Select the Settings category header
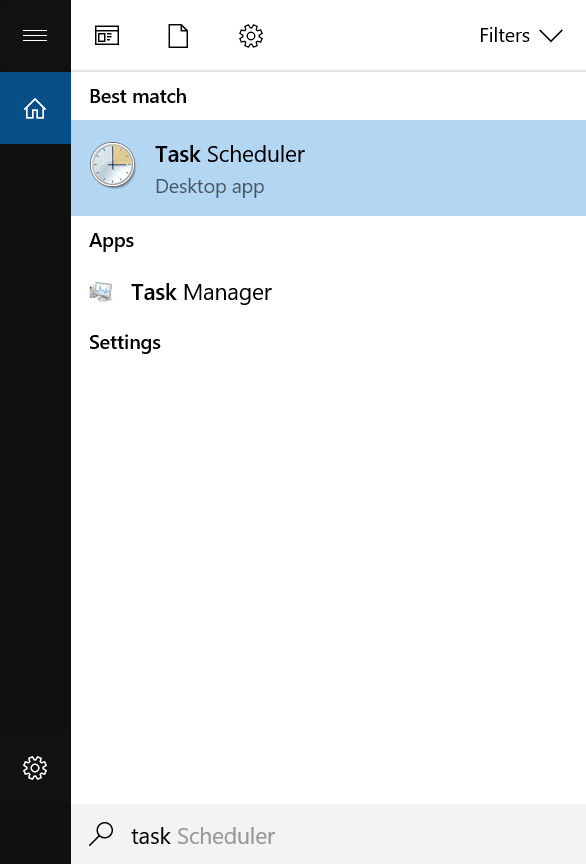586x864 pixels. tap(125, 343)
